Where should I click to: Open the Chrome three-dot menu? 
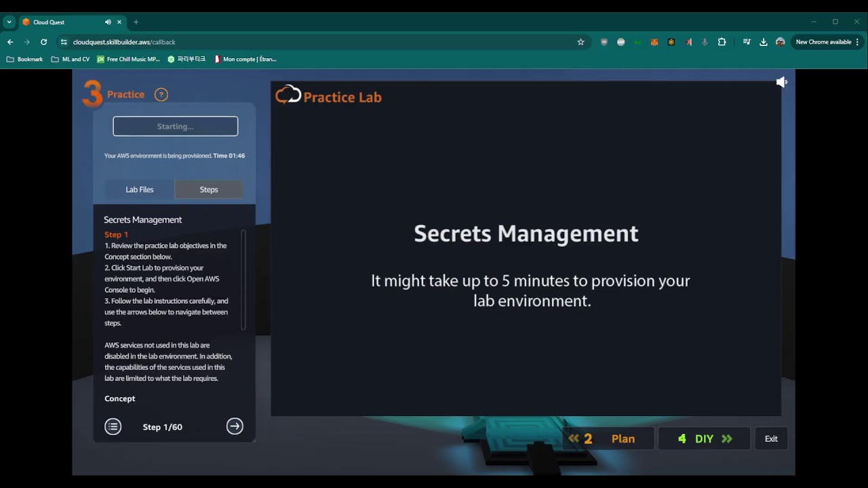pyautogui.click(x=857, y=42)
